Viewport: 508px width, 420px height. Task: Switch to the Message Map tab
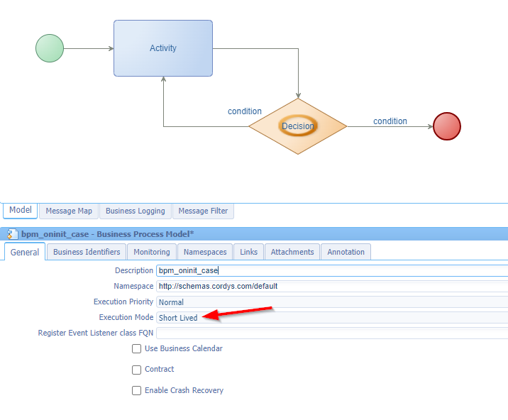[69, 211]
